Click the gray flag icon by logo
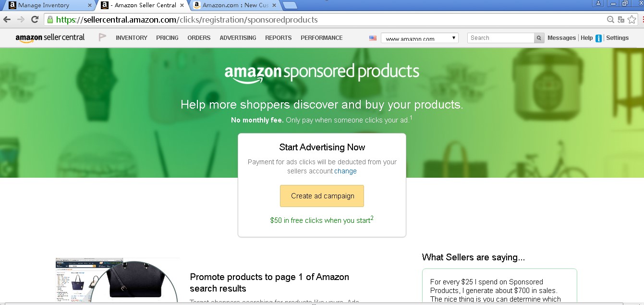 (102, 37)
